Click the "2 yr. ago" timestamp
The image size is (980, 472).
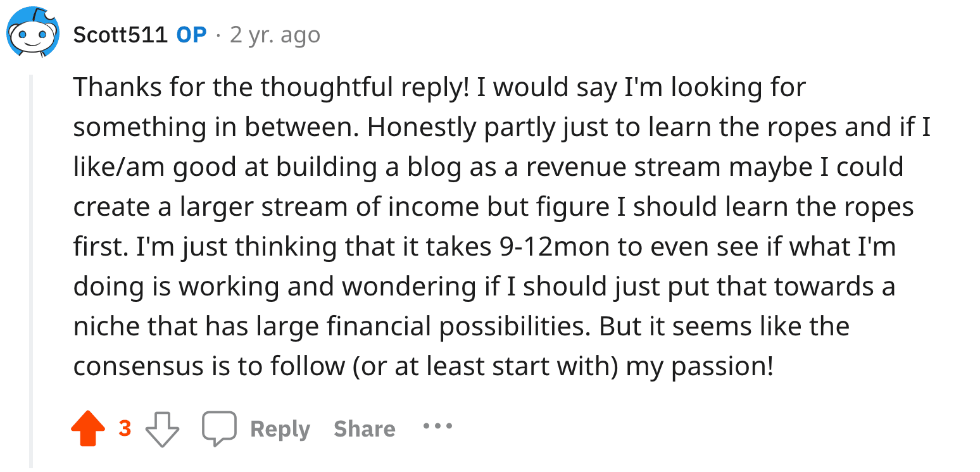[275, 35]
